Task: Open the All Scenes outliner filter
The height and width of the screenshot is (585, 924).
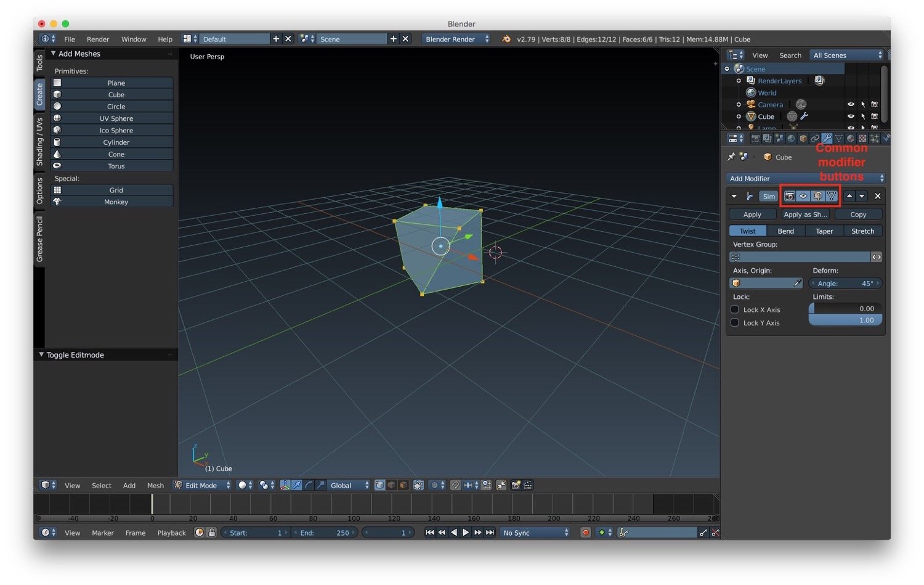Action: [x=847, y=55]
